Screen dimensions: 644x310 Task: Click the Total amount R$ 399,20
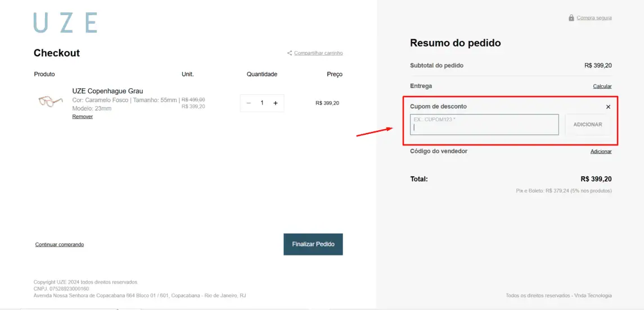coord(596,179)
